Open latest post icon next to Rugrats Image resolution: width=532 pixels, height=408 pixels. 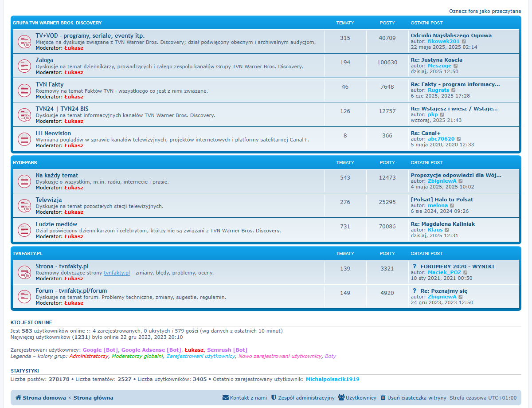click(454, 90)
